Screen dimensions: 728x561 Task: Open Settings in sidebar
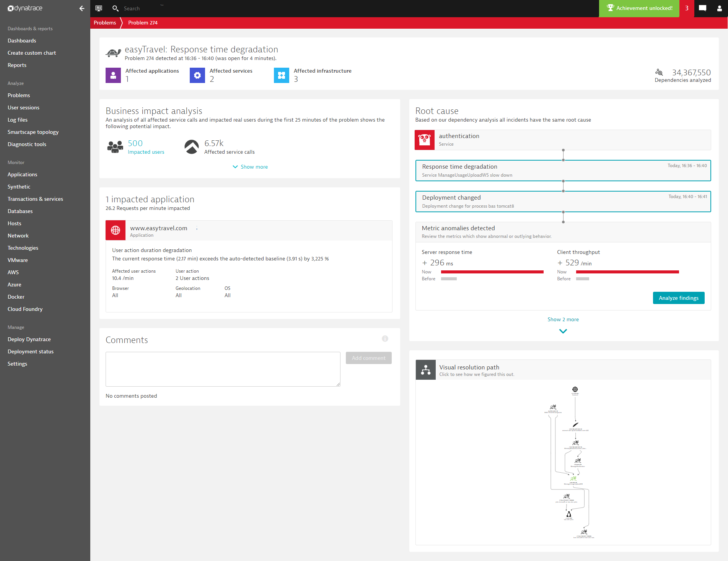(x=17, y=364)
